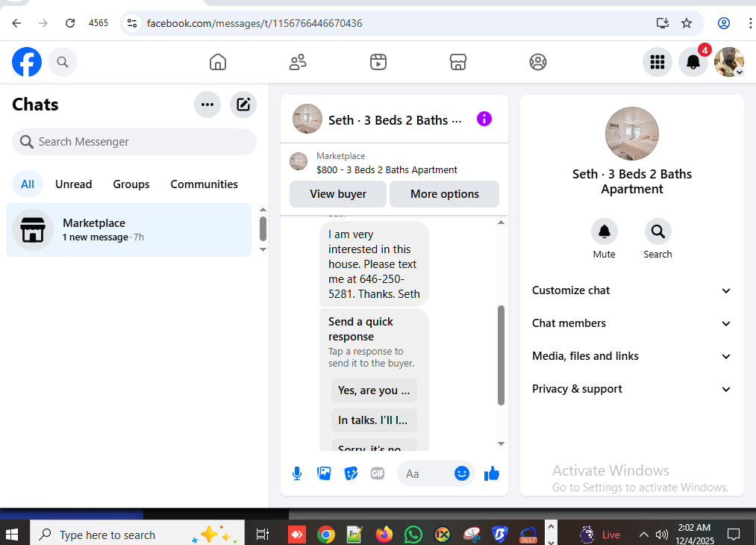Image resolution: width=756 pixels, height=545 pixels.
Task: Open Chrome from the taskbar
Action: coord(326,535)
